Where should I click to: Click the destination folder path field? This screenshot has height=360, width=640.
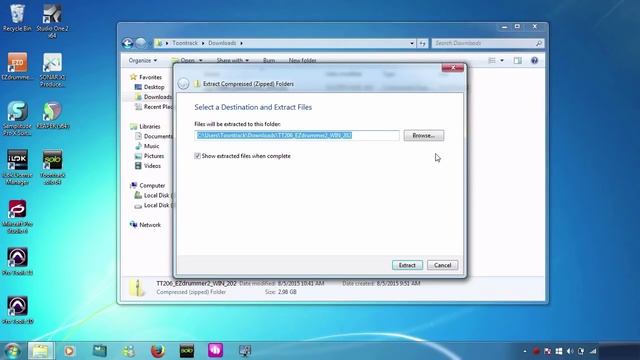(x=297, y=136)
